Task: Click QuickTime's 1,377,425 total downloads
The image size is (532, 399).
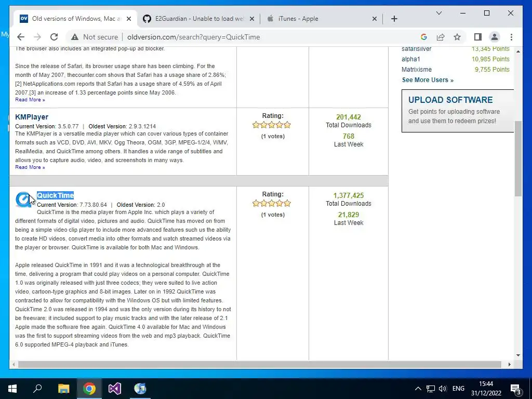Action: point(349,195)
